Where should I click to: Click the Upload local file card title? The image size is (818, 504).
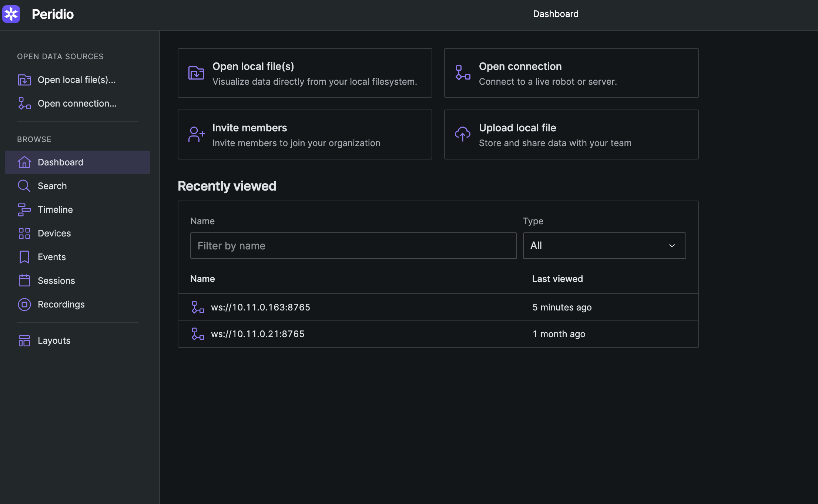[x=517, y=128]
